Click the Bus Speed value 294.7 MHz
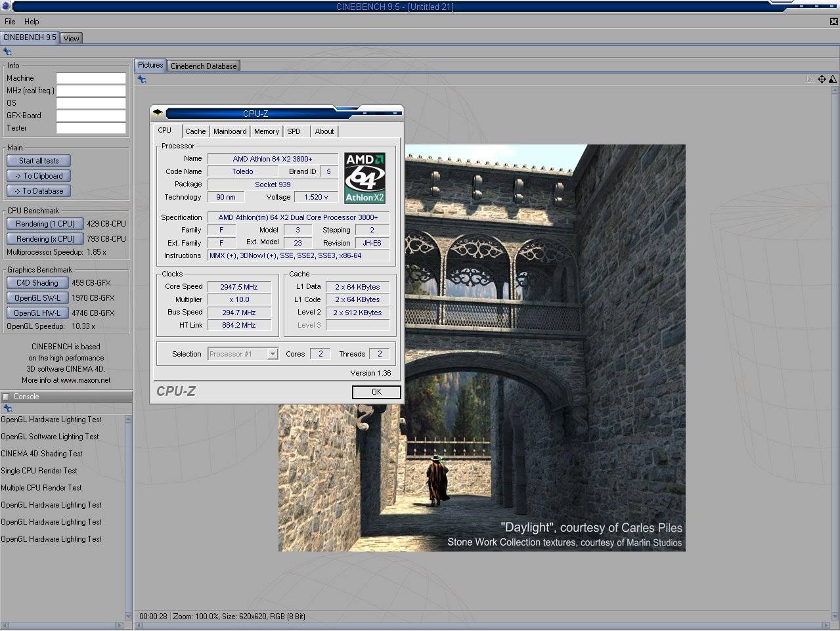This screenshot has width=840, height=631. click(x=239, y=313)
